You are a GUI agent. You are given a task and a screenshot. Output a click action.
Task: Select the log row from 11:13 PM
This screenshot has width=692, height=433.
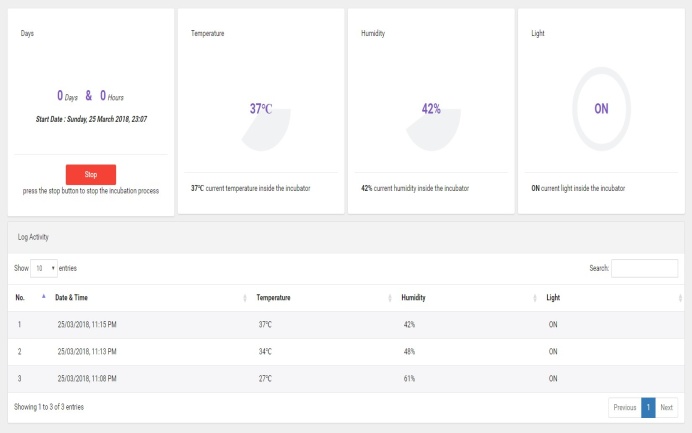click(346, 352)
